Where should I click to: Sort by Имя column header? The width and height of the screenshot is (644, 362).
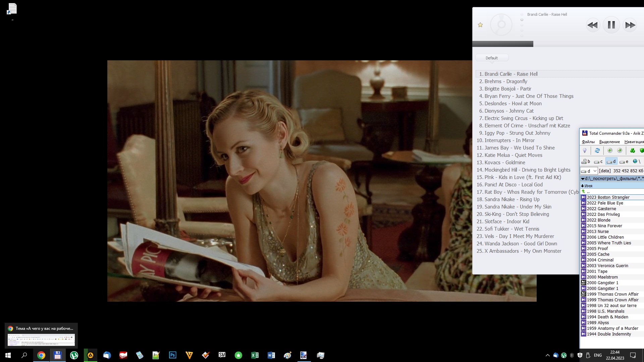[x=612, y=186]
